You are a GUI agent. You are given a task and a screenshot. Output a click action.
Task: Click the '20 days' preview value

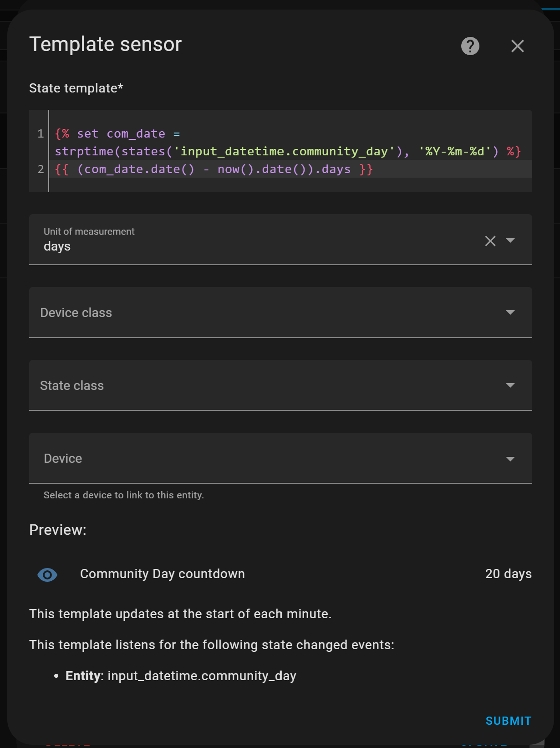(x=509, y=574)
